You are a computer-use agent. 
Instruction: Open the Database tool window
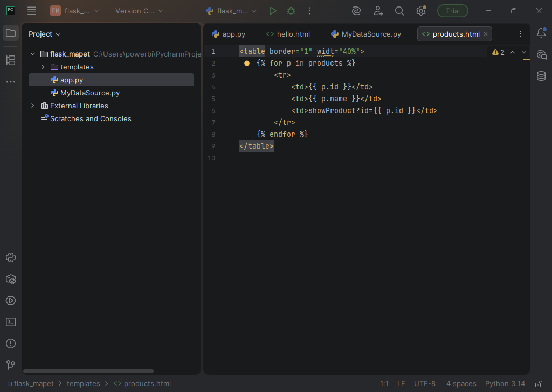pos(541,76)
